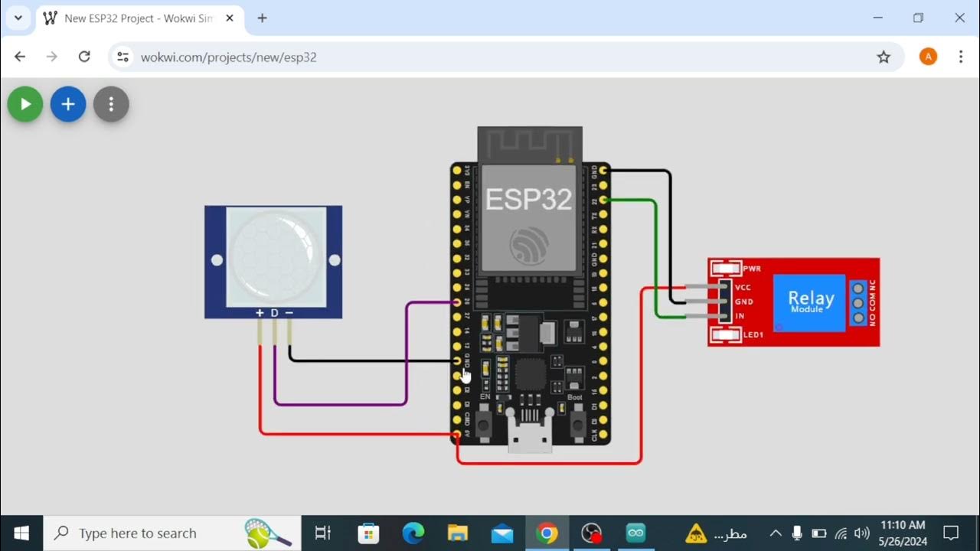Click the PIR sensor minus pin
The image size is (980, 551).
pyautogui.click(x=289, y=331)
